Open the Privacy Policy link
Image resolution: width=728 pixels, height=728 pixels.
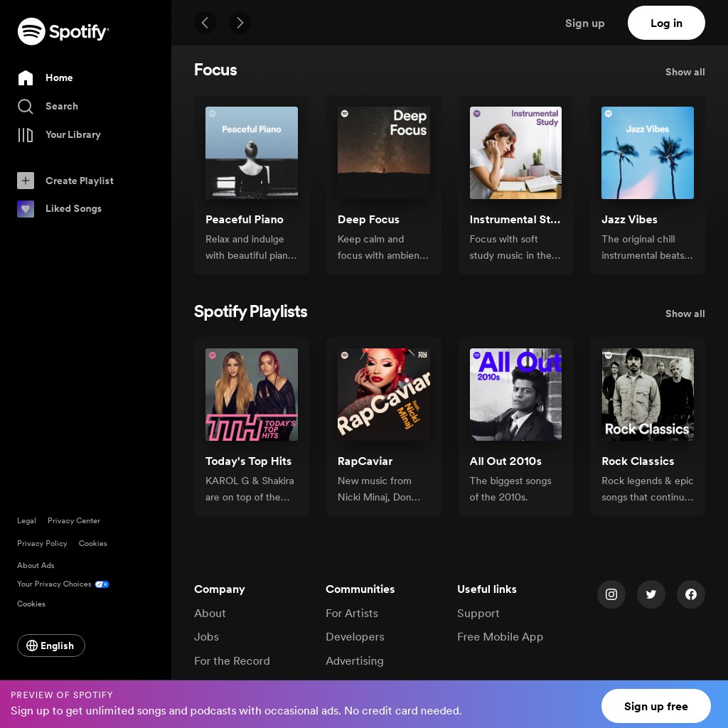pos(42,543)
